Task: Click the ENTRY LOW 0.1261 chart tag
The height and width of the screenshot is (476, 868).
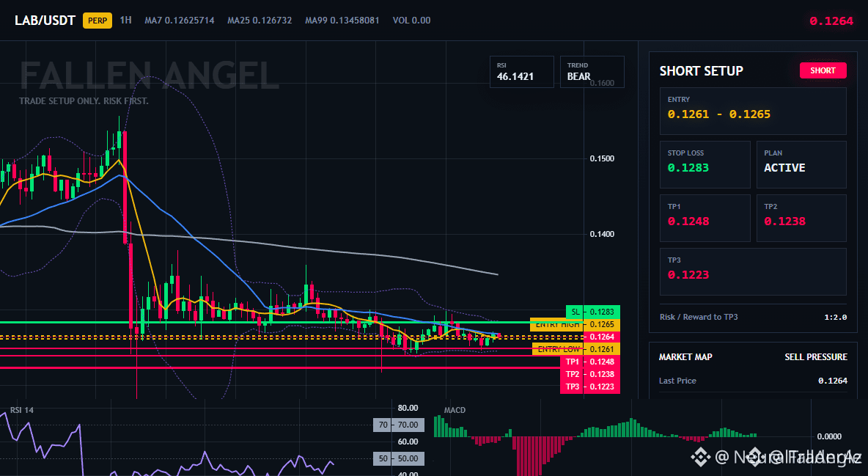Action: [x=575, y=349]
